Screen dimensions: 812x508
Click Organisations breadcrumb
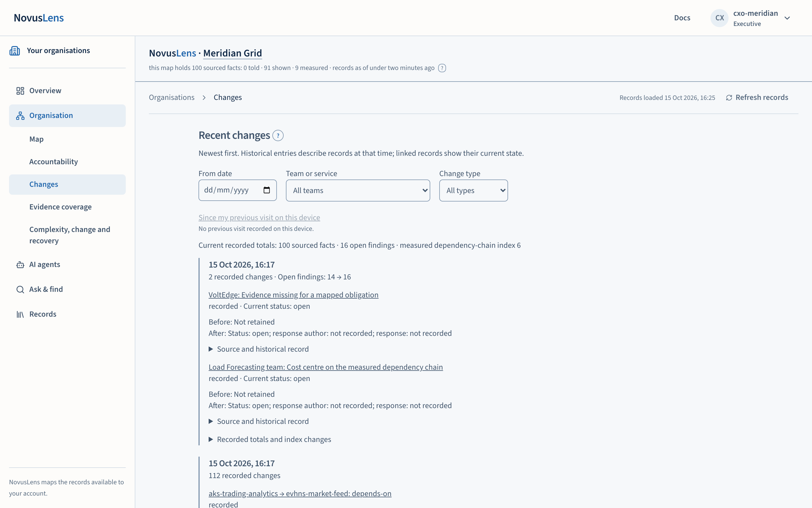click(171, 98)
